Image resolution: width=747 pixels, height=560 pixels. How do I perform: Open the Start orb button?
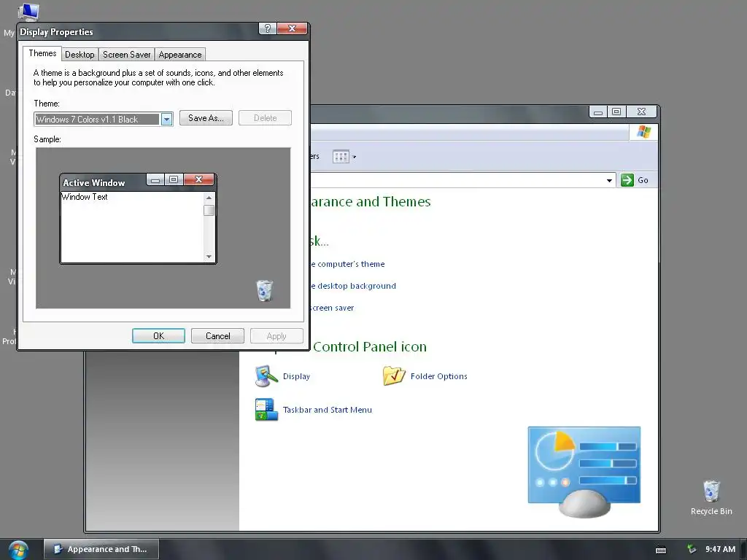coord(18,550)
